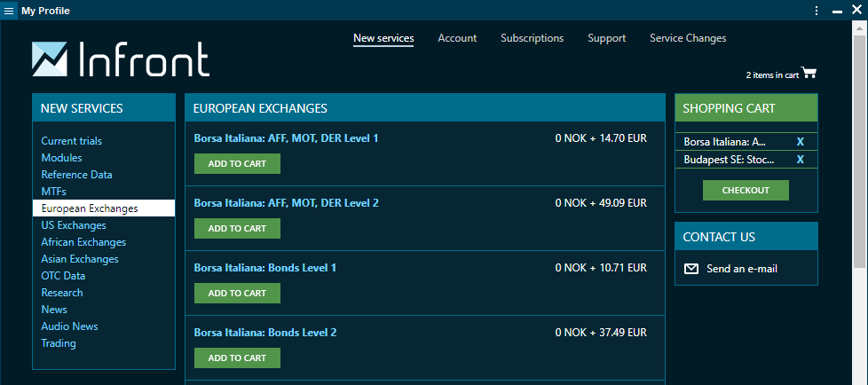This screenshot has width=868, height=385.
Task: Open the Support tab
Action: (x=606, y=38)
